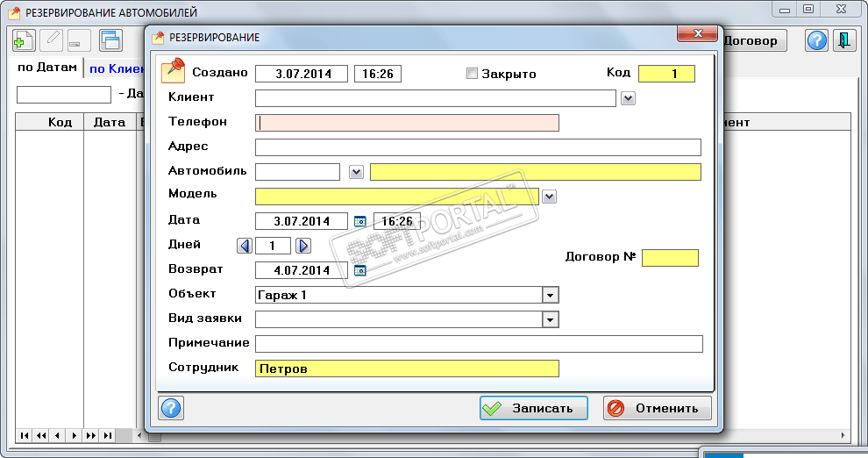Expand the Модель dropdown list
Viewport: 868px width, 458px height.
tap(549, 197)
